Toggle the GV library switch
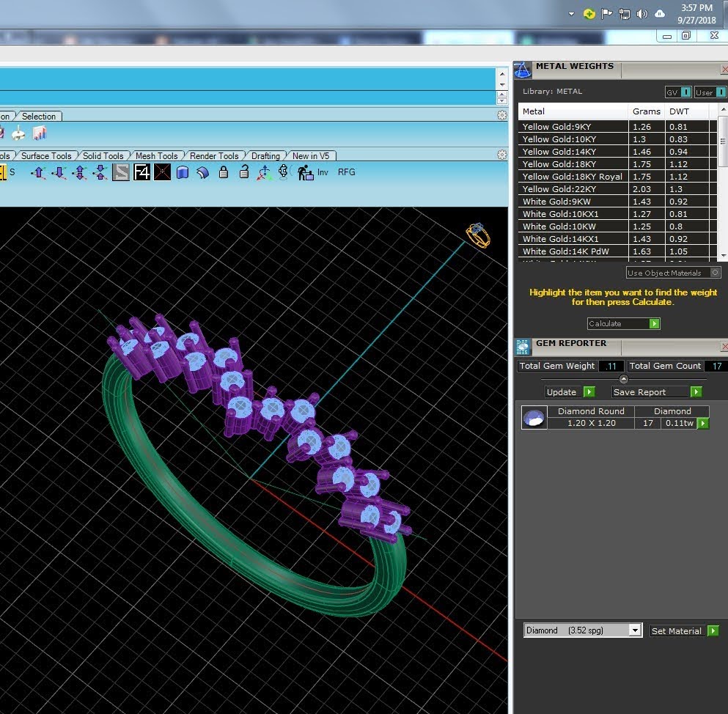This screenshot has width=728, height=714. click(678, 92)
